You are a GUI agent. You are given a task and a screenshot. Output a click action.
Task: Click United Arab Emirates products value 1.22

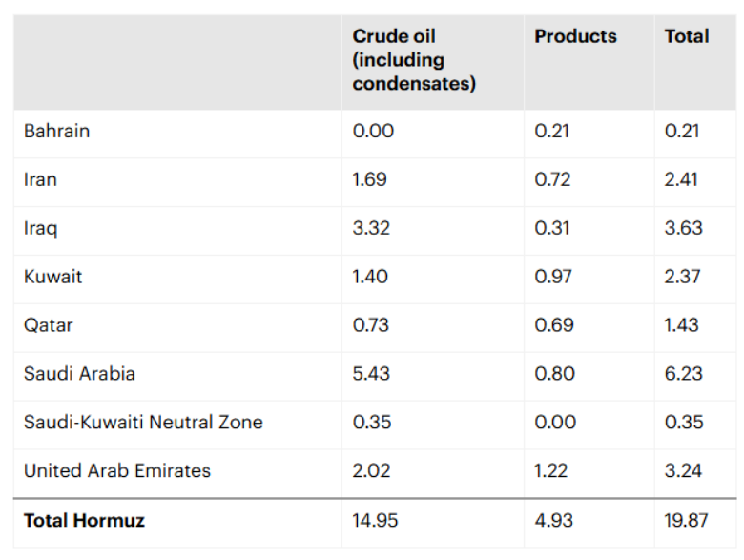tap(552, 470)
